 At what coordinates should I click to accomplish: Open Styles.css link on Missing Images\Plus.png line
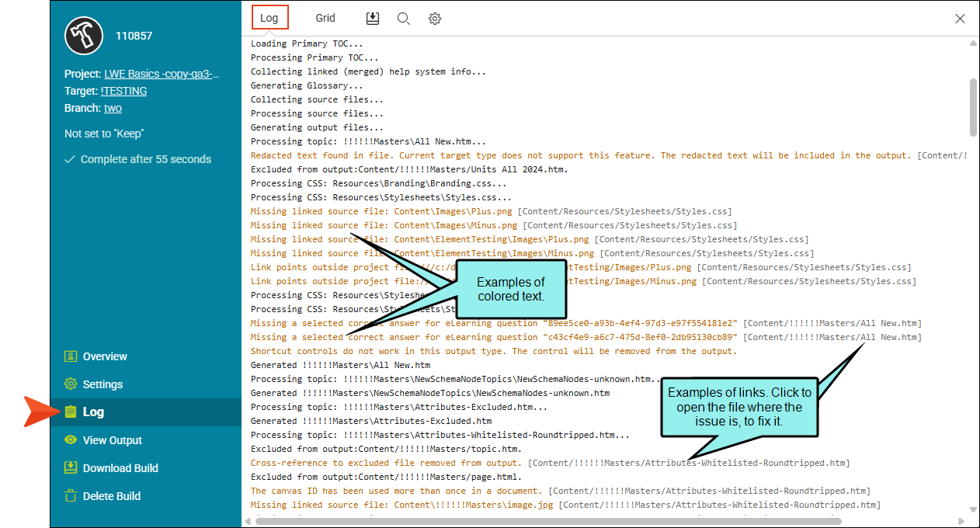click(624, 211)
